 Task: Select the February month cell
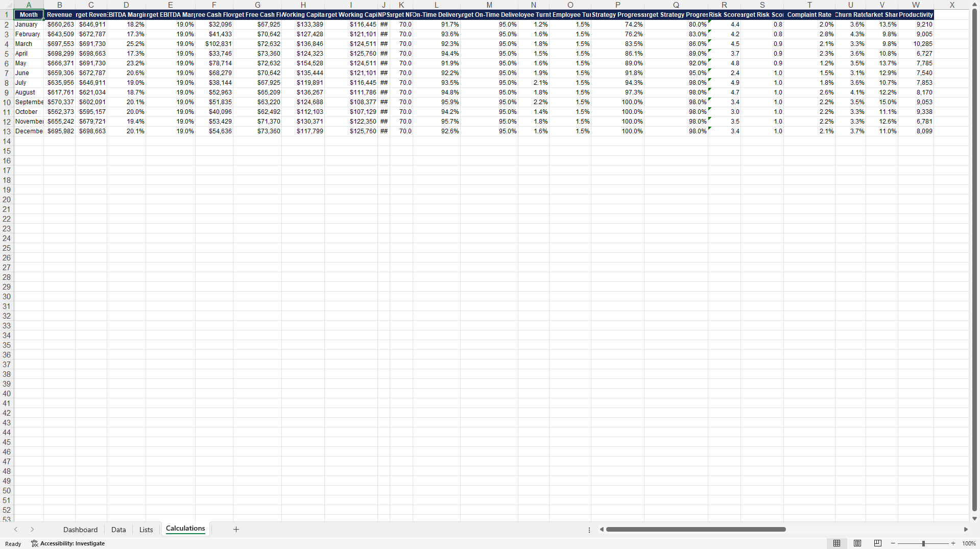click(29, 34)
